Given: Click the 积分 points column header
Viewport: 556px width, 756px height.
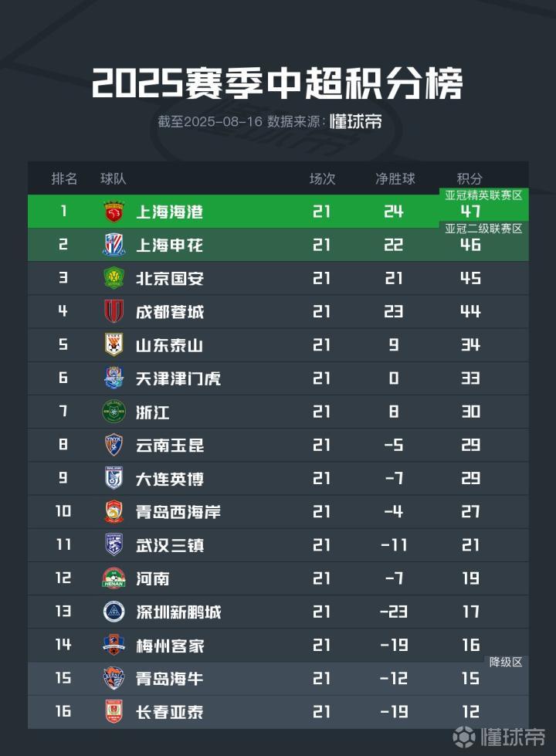Looking at the screenshot, I should tap(470, 179).
